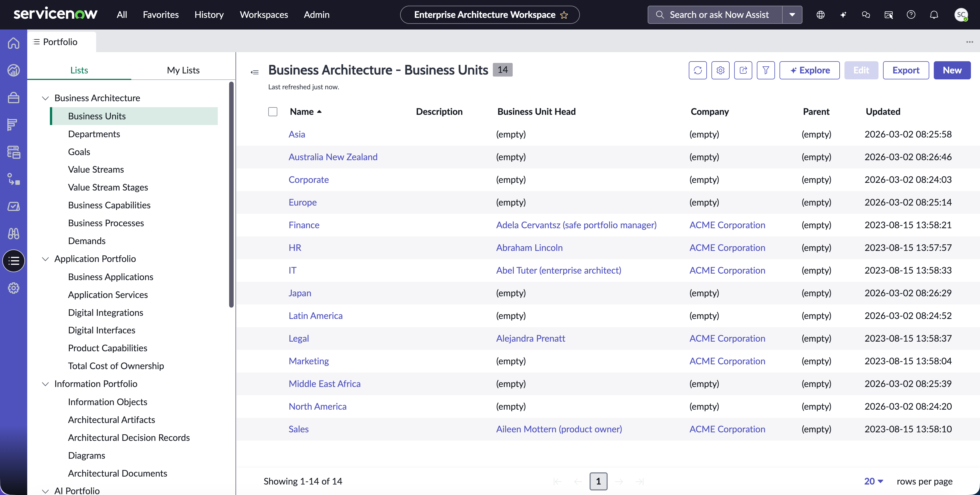Image resolution: width=980 pixels, height=495 pixels.
Task: Open the filter funnel icon
Action: tap(766, 70)
